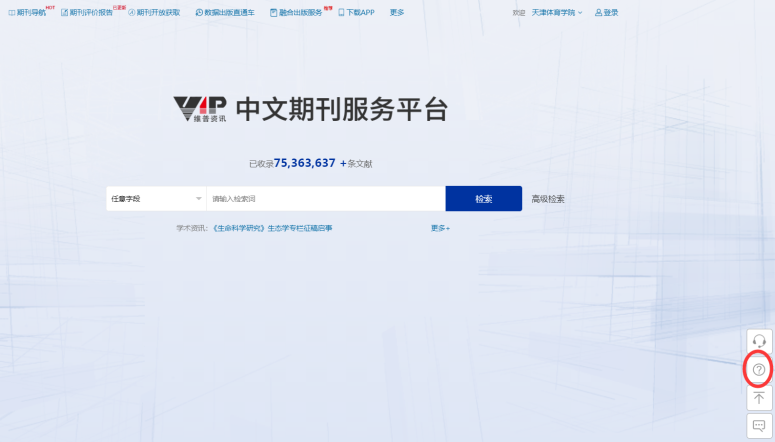Click 更多+ next to academic news
The height and width of the screenshot is (442, 775).
(440, 228)
